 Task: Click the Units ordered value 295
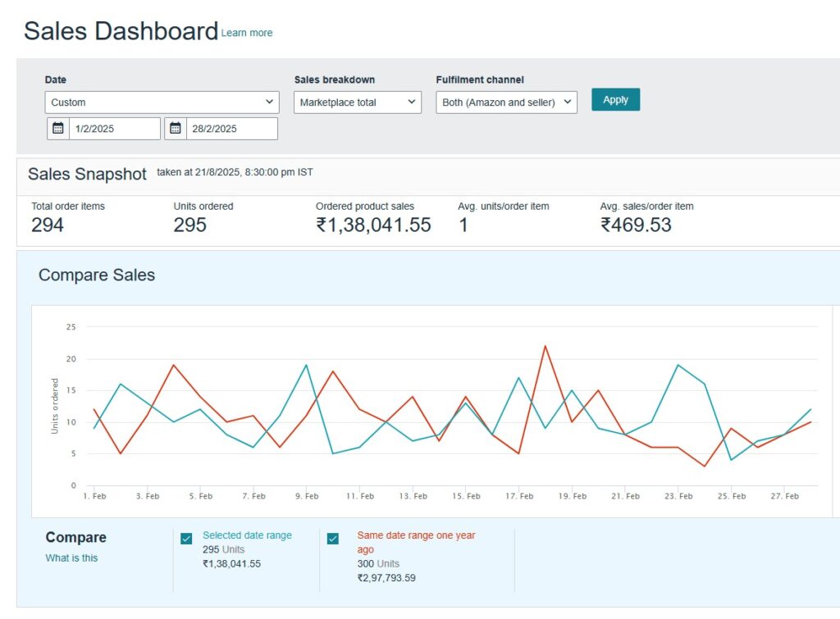pos(189,225)
